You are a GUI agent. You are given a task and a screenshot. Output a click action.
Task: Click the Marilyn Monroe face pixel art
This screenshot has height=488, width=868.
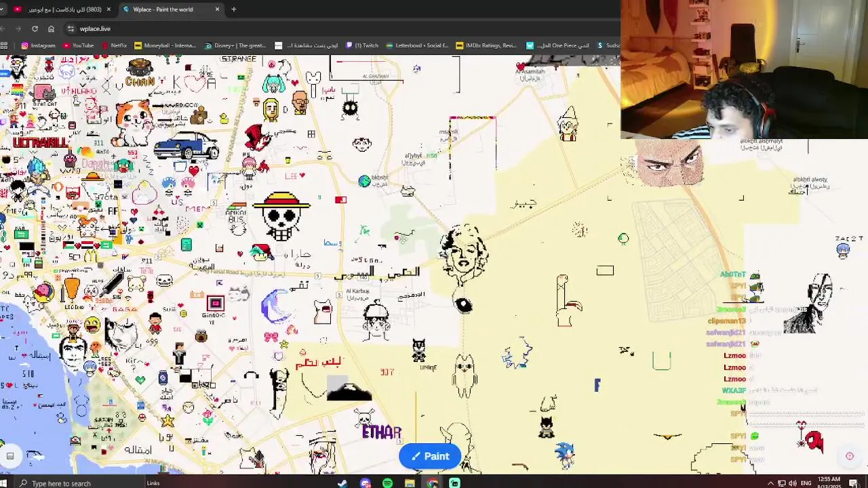[465, 254]
